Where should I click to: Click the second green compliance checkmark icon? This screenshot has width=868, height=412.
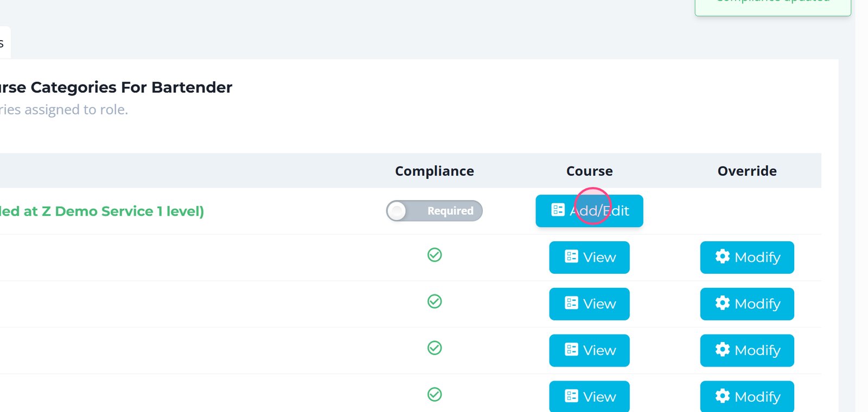435,301
